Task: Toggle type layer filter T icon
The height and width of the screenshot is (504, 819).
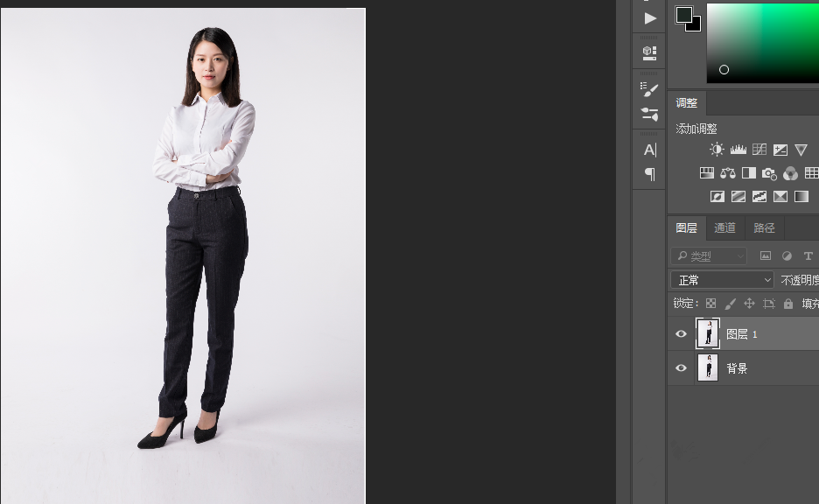Action: (x=808, y=255)
